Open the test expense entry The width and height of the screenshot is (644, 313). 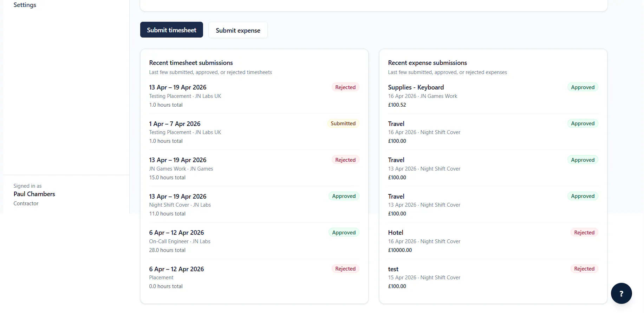493,277
